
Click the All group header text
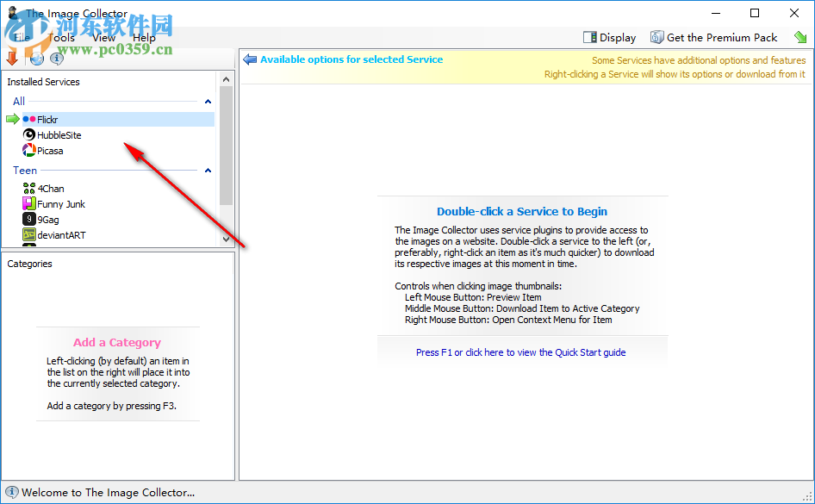tap(19, 102)
